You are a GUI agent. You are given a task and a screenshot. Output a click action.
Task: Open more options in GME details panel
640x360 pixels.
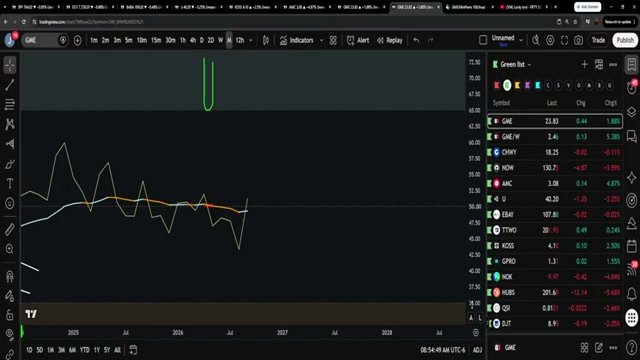(613, 348)
